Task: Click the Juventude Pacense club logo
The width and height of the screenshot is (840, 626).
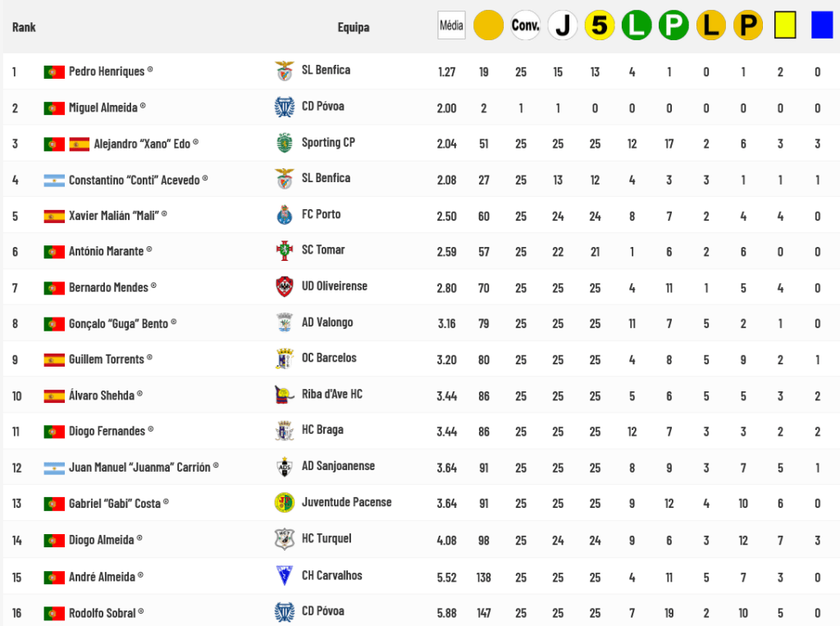Action: click(x=284, y=502)
